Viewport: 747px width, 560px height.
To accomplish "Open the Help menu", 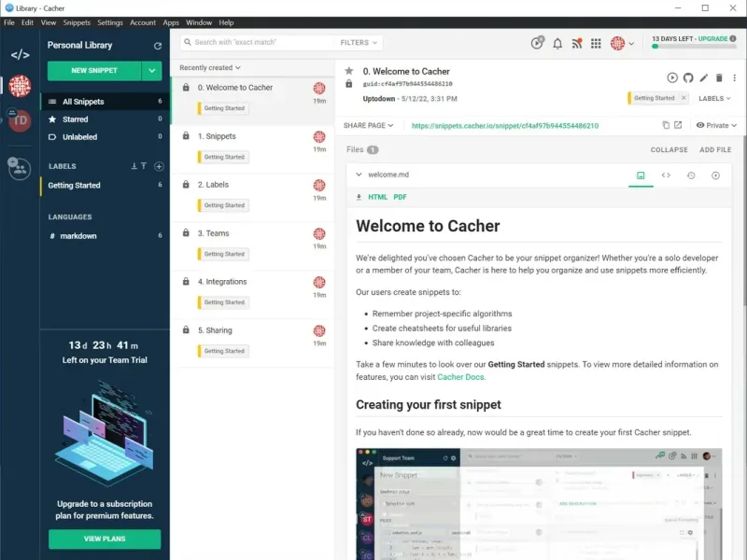I will pos(226,22).
